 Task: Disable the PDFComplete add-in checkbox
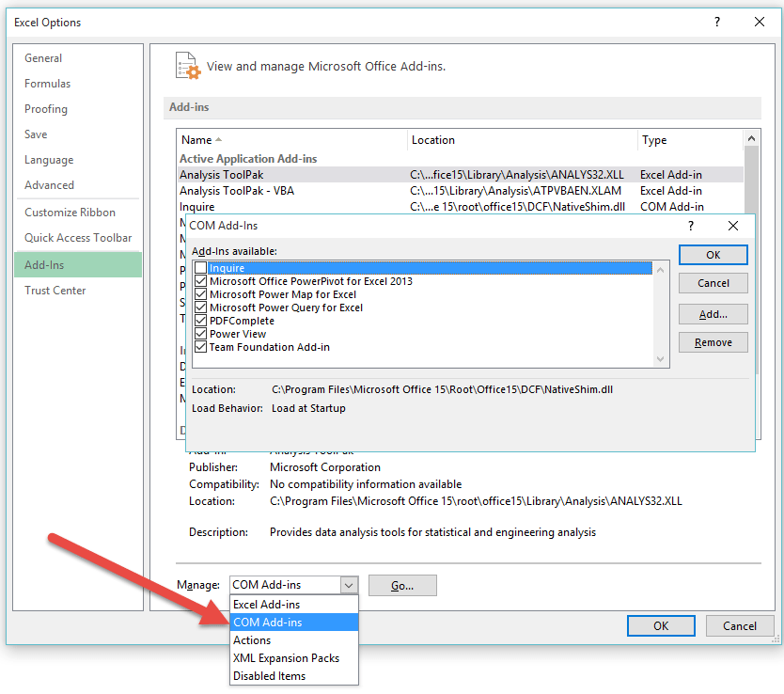tap(201, 321)
